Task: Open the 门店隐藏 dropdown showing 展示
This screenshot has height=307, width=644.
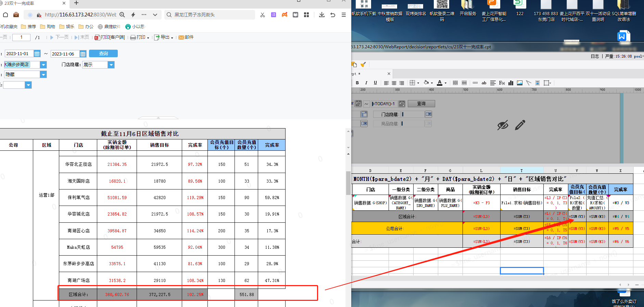Action: tap(111, 65)
